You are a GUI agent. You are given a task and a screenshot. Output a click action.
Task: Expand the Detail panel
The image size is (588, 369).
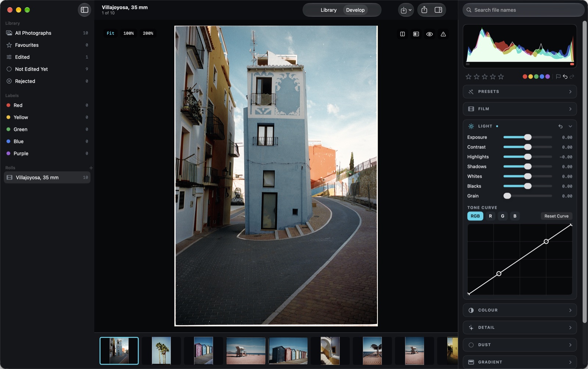520,328
